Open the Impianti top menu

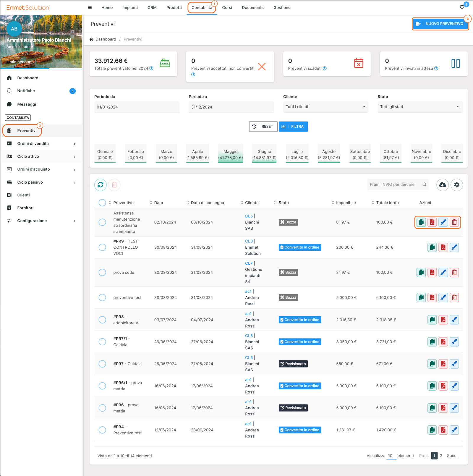point(130,8)
